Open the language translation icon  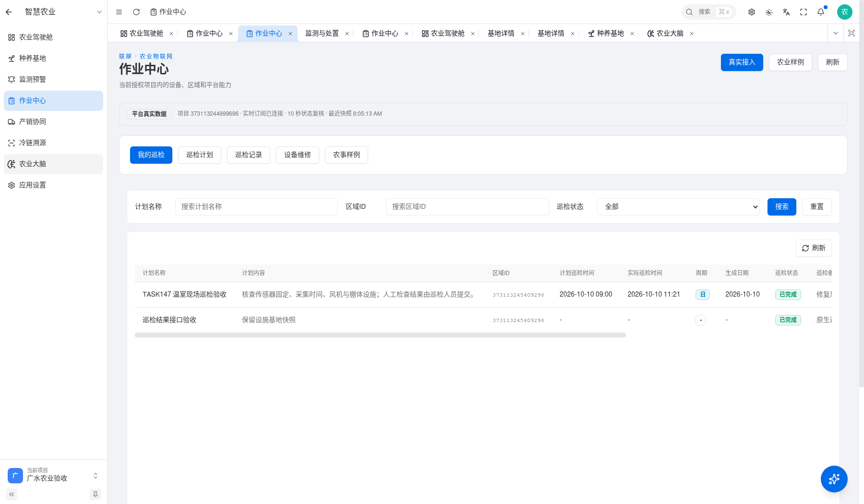coord(786,12)
